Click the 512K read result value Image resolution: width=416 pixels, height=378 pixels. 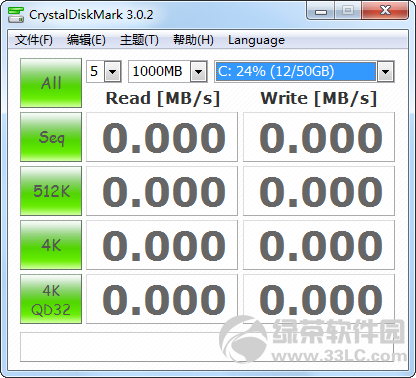pos(162,191)
